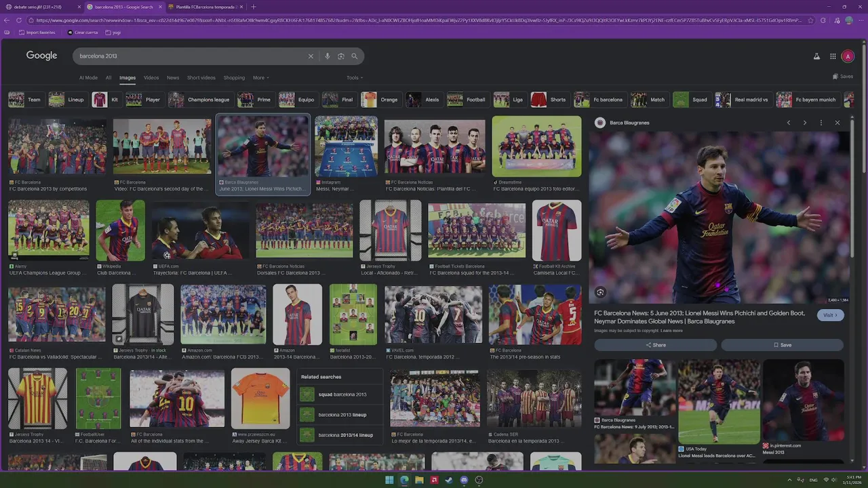The image size is (868, 488).
Task: Bookmark this page with the star icon
Action: (x=811, y=20)
